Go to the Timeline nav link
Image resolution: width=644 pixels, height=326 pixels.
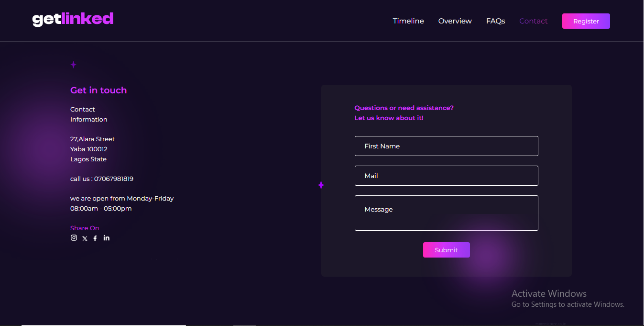click(x=408, y=21)
